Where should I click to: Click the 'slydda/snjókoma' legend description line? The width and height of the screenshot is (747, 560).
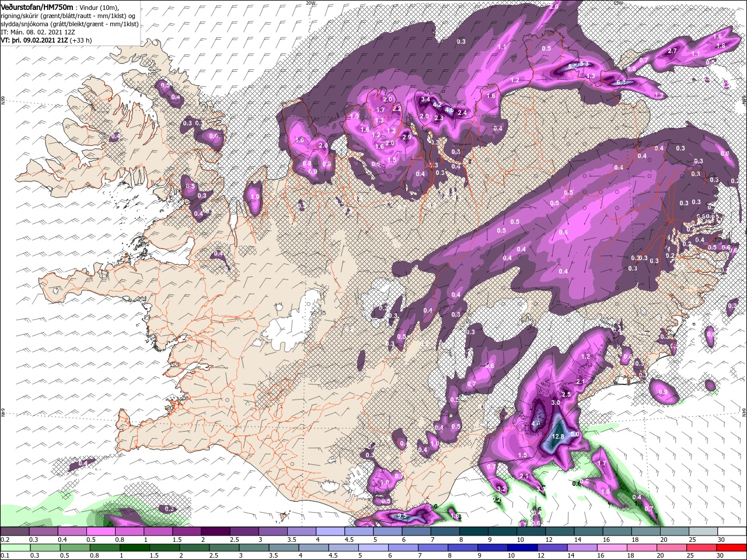tap(69, 24)
